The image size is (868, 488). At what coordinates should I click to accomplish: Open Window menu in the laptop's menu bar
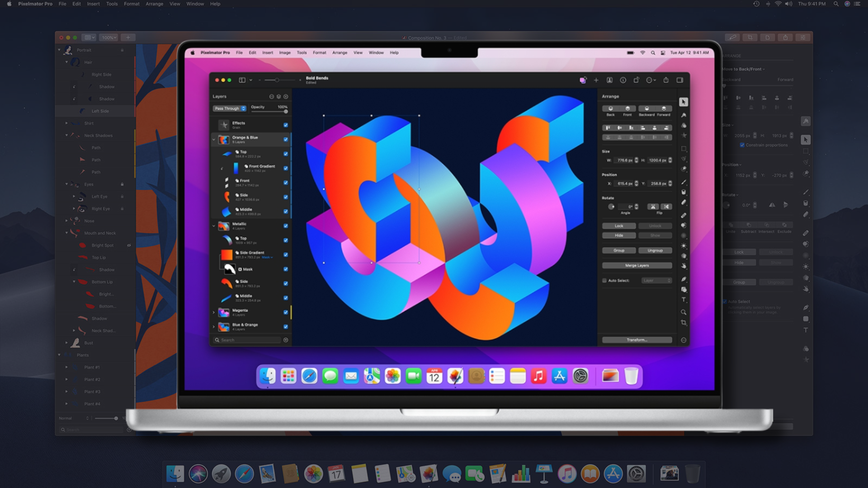tap(376, 52)
